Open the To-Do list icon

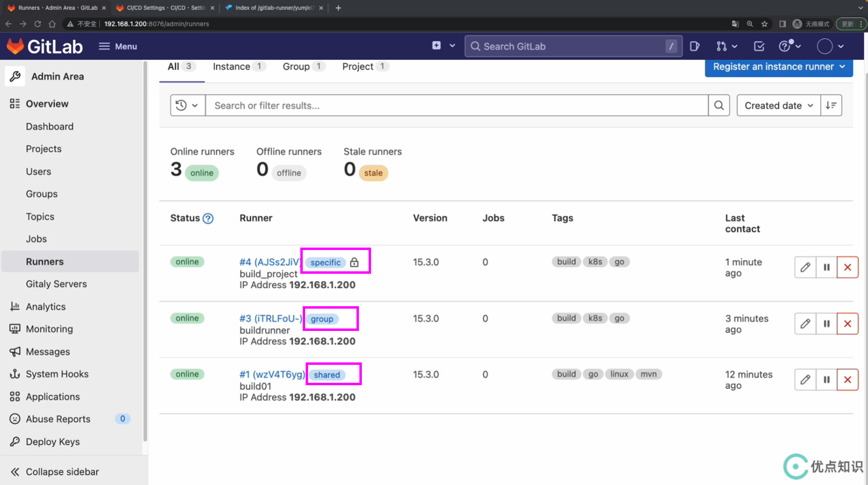pyautogui.click(x=759, y=47)
